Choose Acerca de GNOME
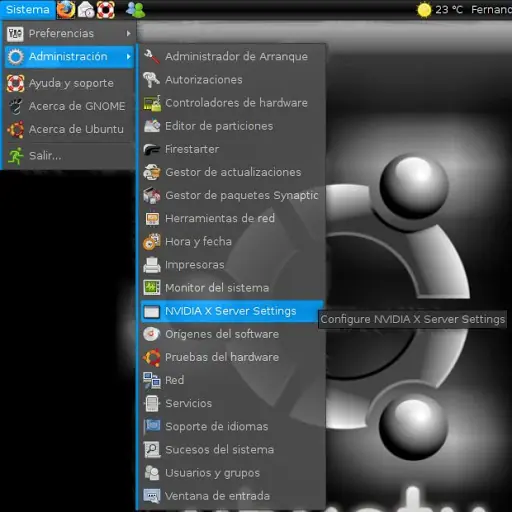 tap(69, 106)
